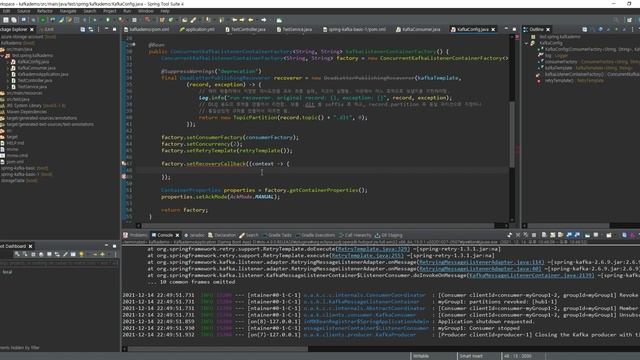Switch to the Problems tab
Image resolution: width=640 pixels, height=360 pixels.
[x=135, y=235]
